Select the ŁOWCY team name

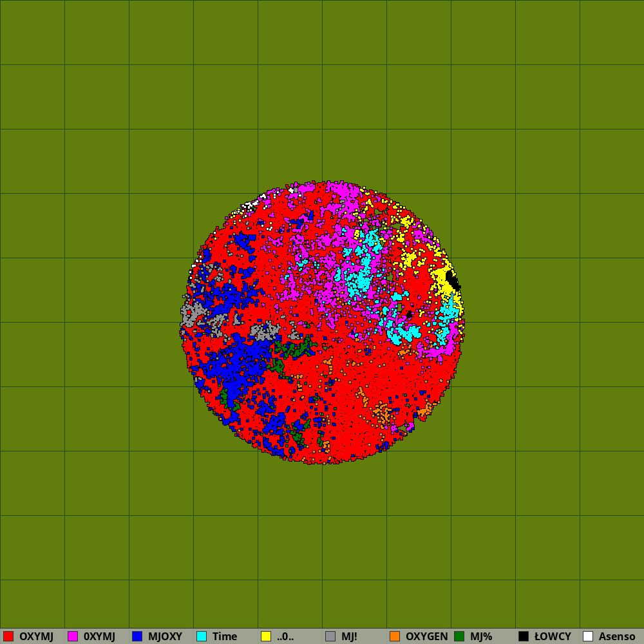(x=553, y=636)
